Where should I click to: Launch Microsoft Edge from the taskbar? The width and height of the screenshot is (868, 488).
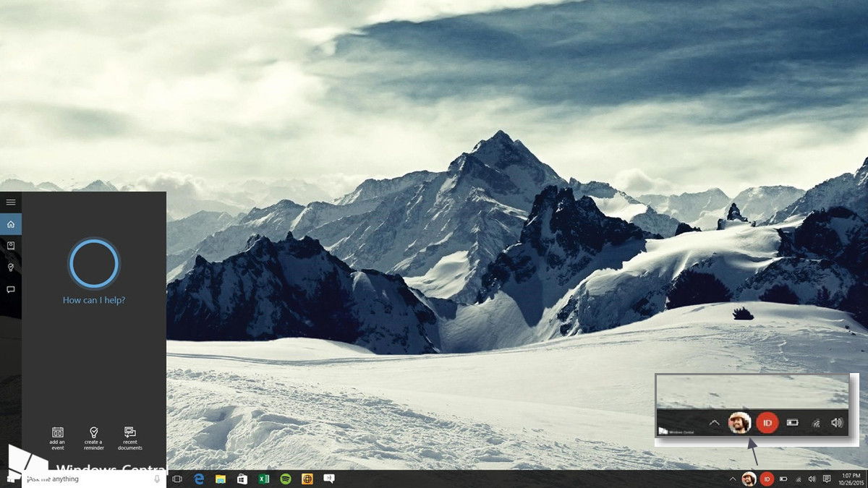(198, 479)
